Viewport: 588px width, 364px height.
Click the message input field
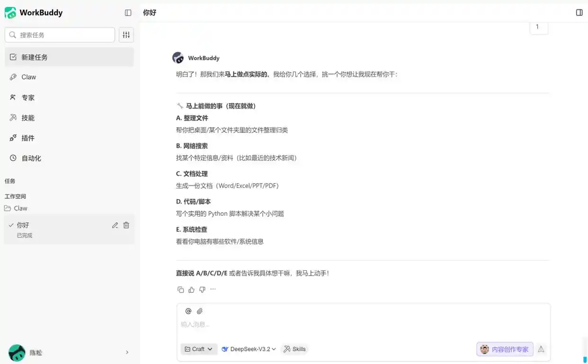point(331,324)
